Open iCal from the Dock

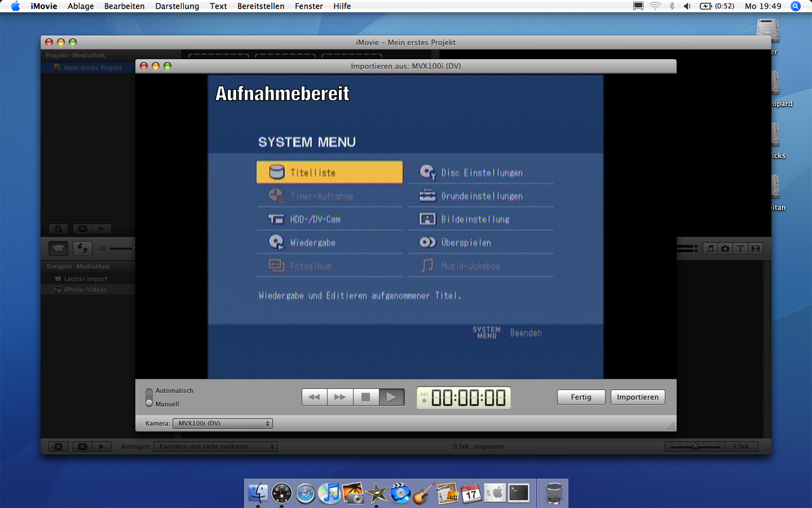[x=471, y=493]
